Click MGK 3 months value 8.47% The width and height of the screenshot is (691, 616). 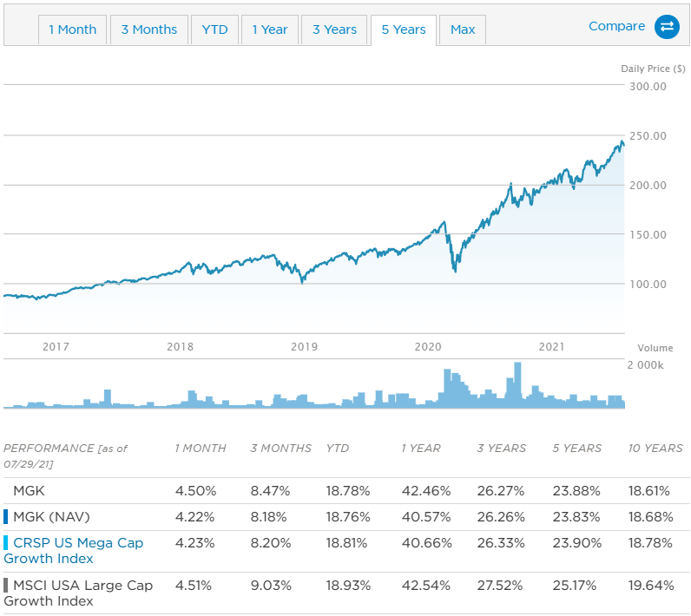pos(270,490)
